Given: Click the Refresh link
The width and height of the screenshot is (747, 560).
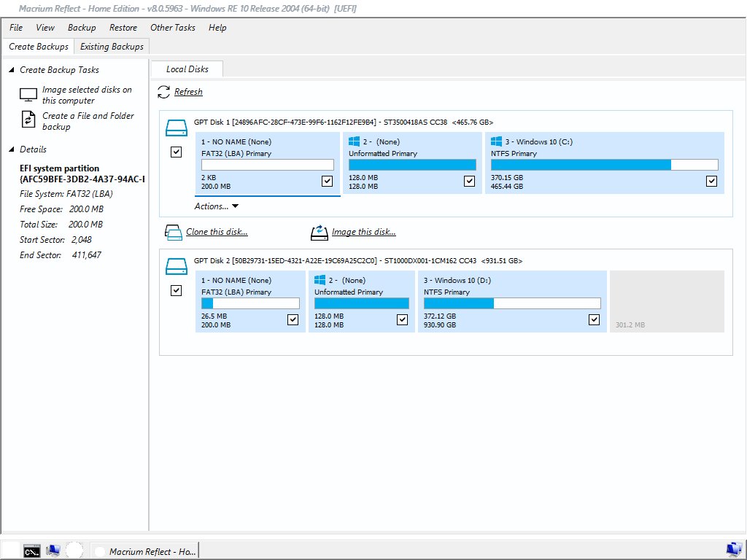Looking at the screenshot, I should [x=188, y=92].
